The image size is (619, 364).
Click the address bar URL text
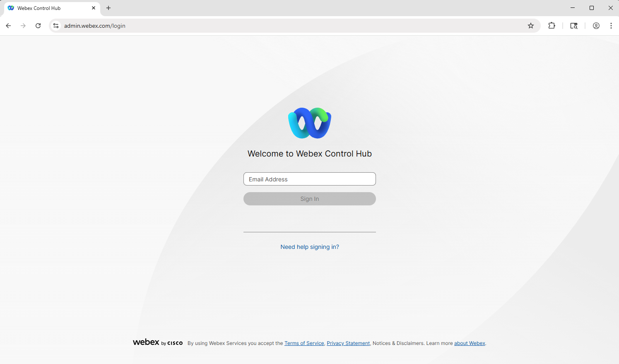click(95, 26)
